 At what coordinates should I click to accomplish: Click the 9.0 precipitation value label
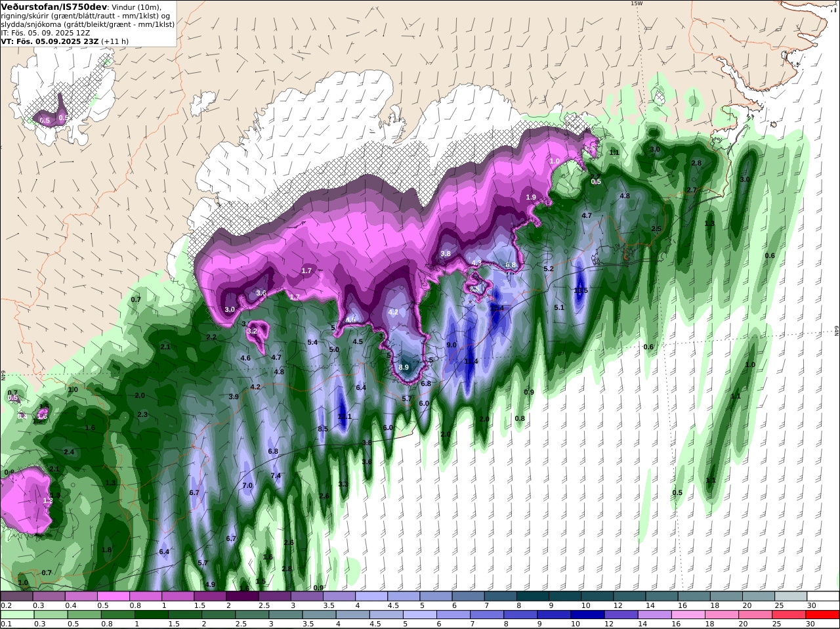(451, 345)
